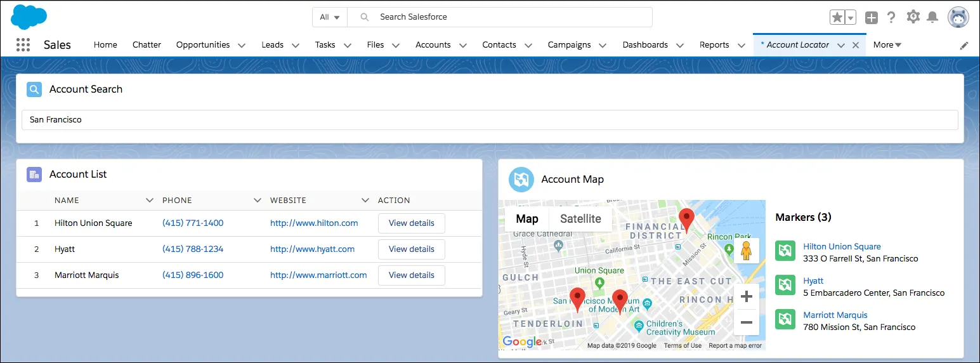The height and width of the screenshot is (363, 980).
Task: Open the PHONE column menu chevron
Action: (x=258, y=200)
